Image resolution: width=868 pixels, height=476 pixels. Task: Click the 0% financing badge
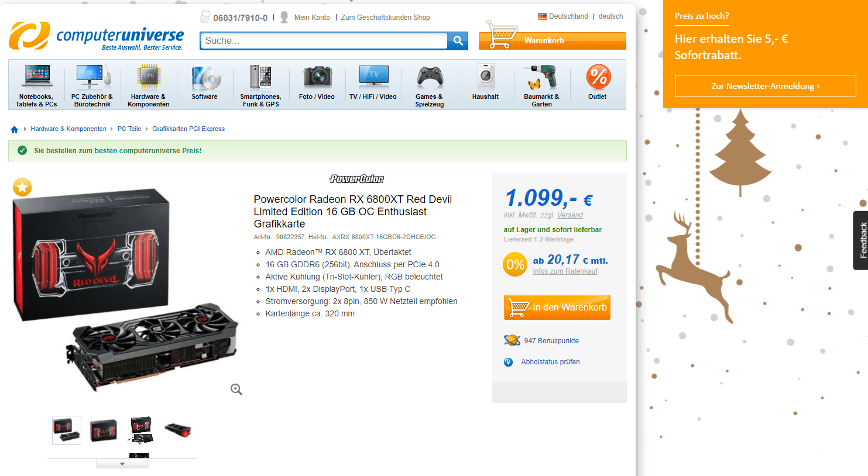[x=515, y=264]
